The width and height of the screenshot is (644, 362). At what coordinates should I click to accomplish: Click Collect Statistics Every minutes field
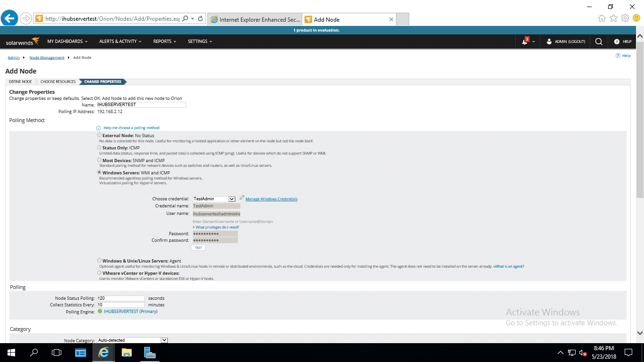pyautogui.click(x=121, y=305)
